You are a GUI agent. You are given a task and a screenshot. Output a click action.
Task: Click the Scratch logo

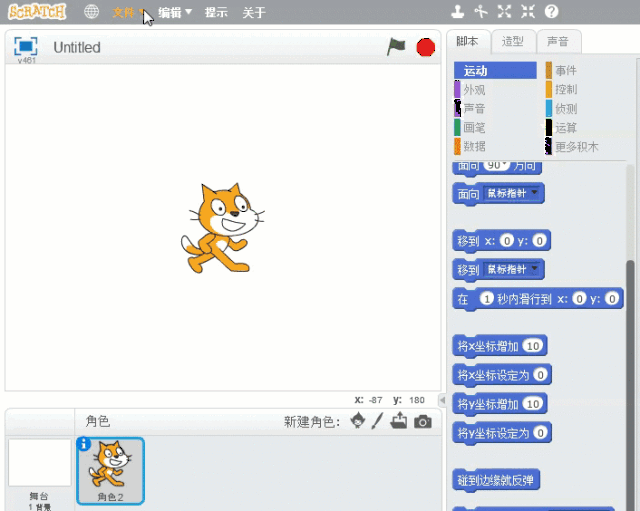[x=37, y=12]
